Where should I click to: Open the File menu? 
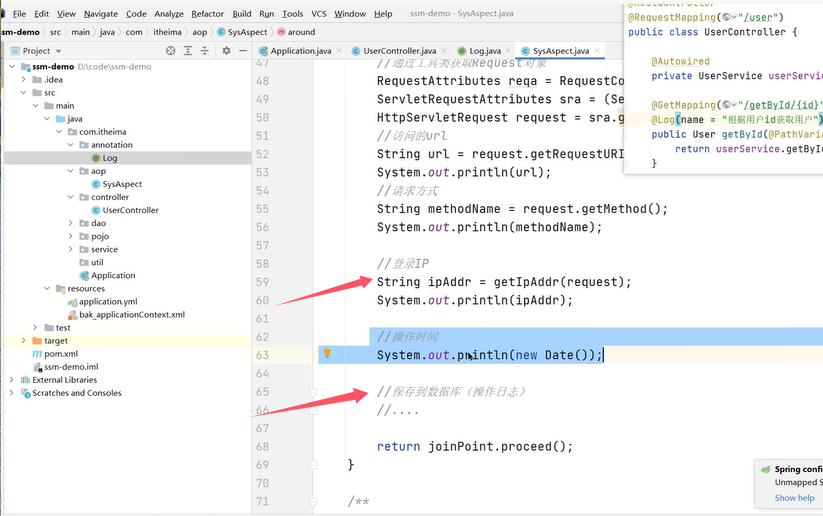19,14
